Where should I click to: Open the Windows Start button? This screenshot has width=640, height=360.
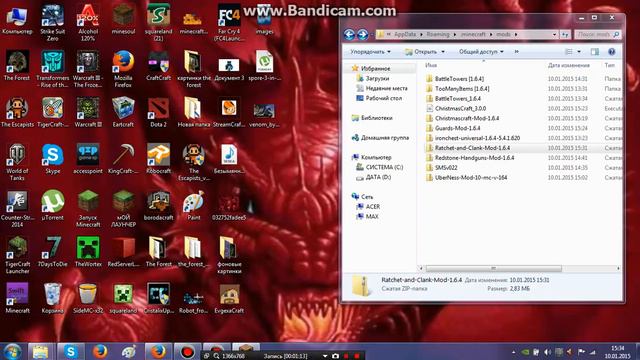click(x=12, y=351)
